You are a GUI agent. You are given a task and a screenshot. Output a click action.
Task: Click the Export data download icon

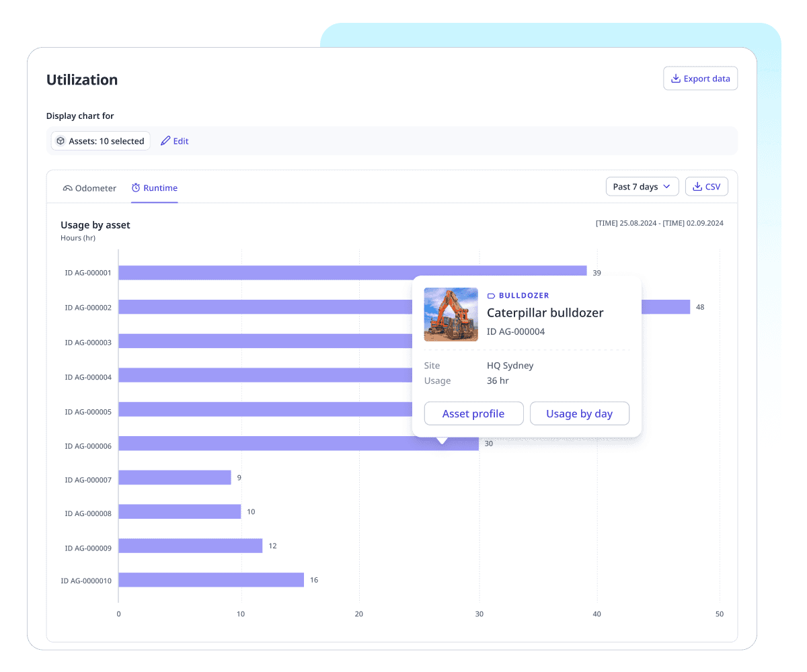675,79
